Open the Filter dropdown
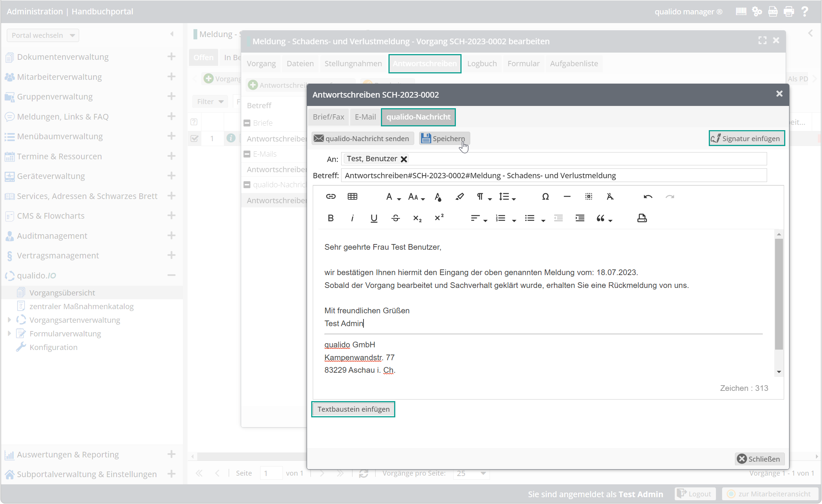The image size is (822, 504). 210,101
